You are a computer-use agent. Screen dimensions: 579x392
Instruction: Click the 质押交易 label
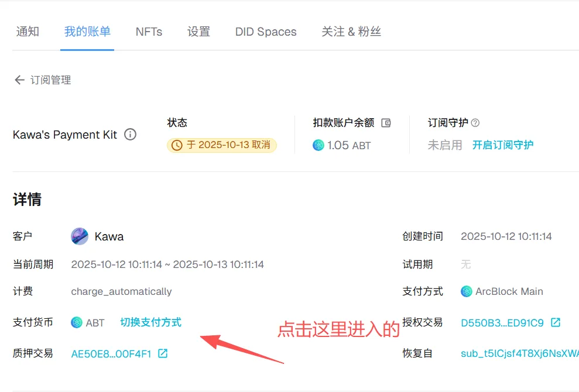tap(33, 353)
